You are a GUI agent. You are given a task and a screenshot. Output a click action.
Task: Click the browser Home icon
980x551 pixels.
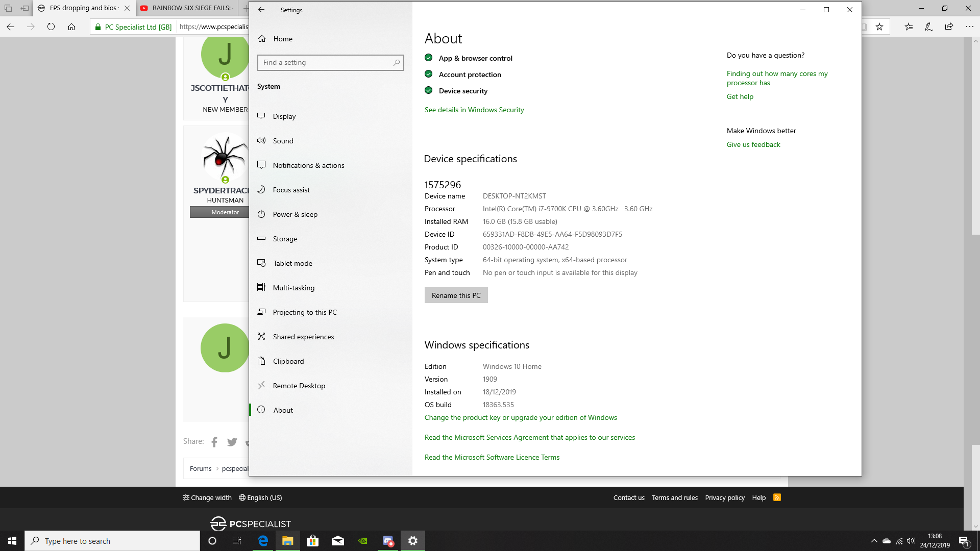point(71,27)
